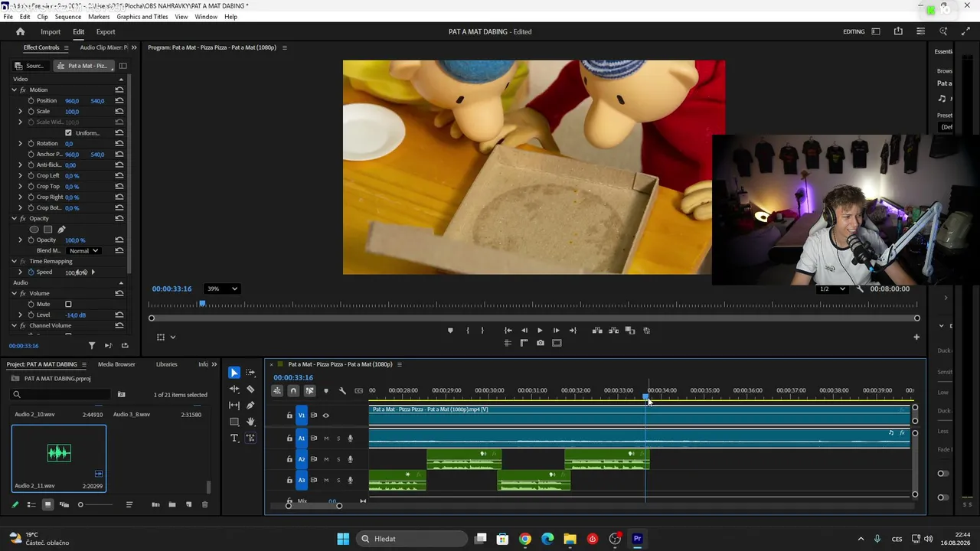This screenshot has height=551, width=980.
Task: Toggle Uniform Scale checkbox
Action: click(x=68, y=133)
